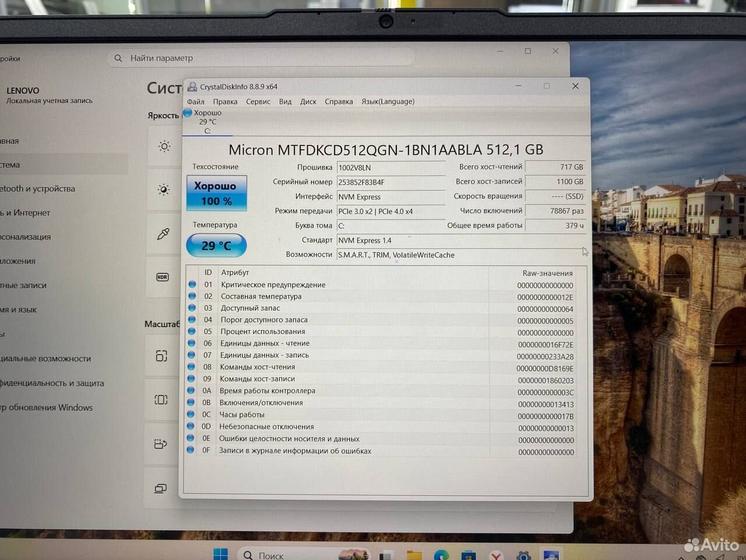The image size is (746, 560).
Task: Open File Explorer from the taskbar
Action: [414, 555]
